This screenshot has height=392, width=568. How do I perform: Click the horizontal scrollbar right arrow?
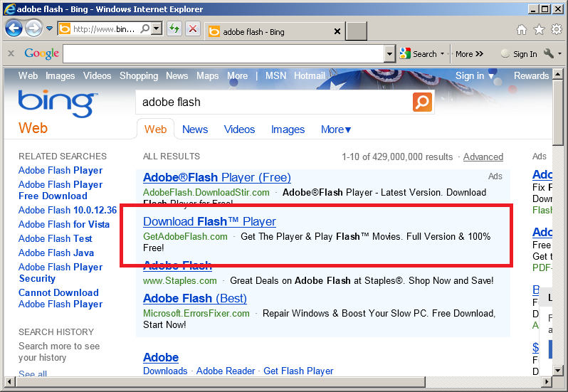click(x=547, y=381)
